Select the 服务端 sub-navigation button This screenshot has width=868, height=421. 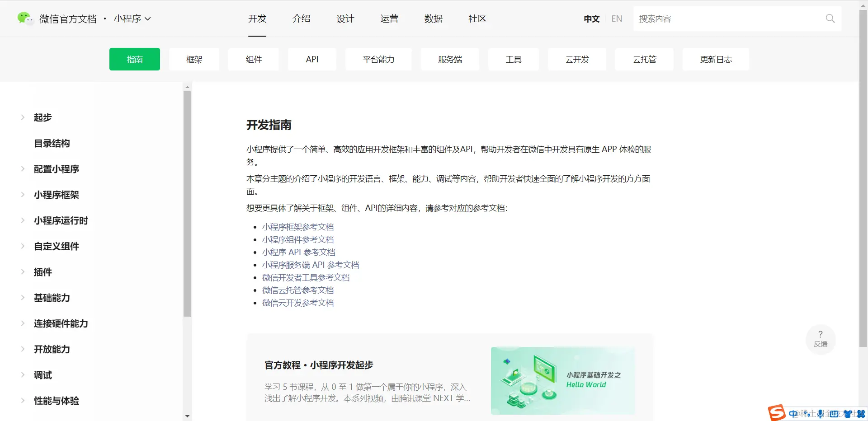pyautogui.click(x=450, y=59)
